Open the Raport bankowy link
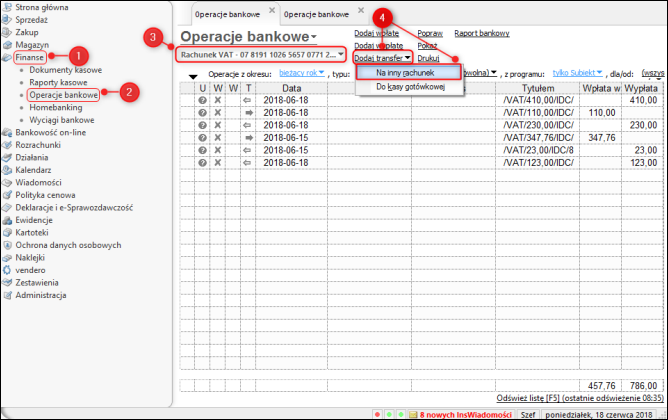Screen dimensions: 668x420 tap(481, 33)
